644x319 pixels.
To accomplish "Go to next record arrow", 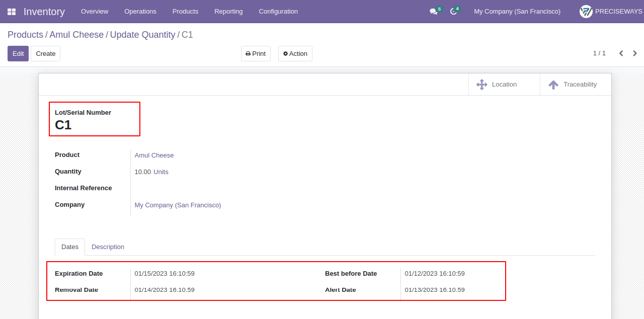I will 635,53.
